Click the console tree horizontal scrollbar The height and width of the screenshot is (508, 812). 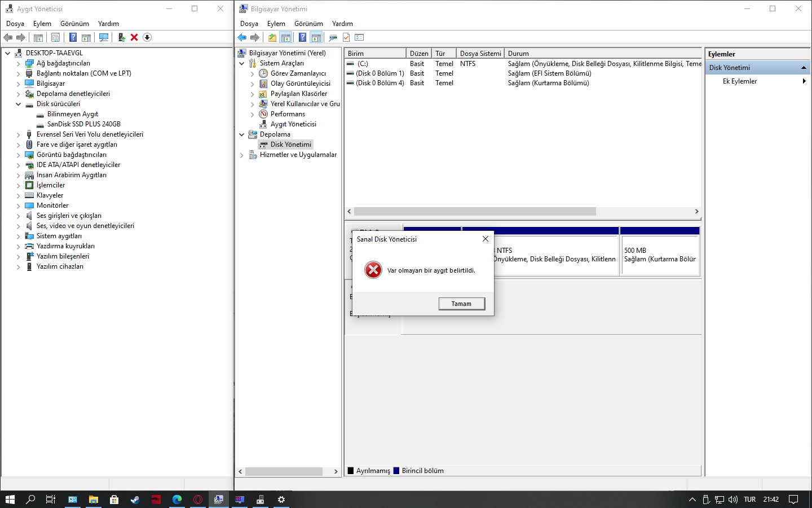284,471
